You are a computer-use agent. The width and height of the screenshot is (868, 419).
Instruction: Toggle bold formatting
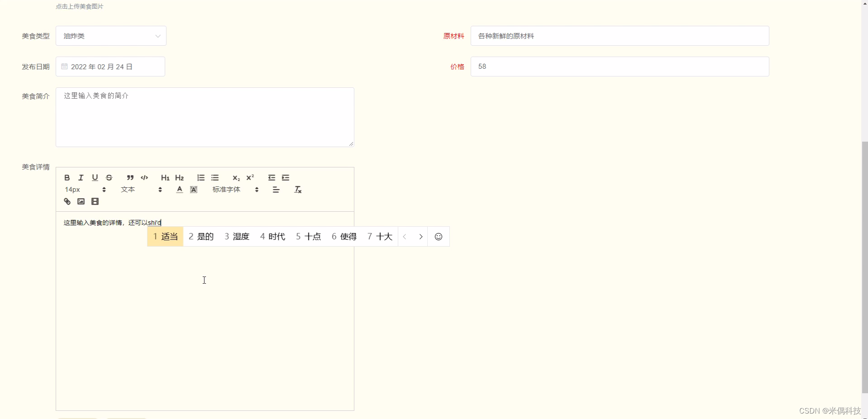point(66,177)
